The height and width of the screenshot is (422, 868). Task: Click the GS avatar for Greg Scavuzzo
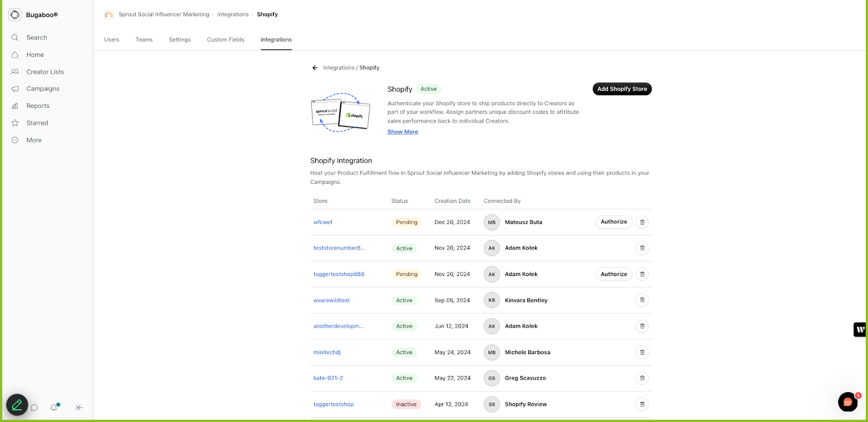pyautogui.click(x=492, y=379)
